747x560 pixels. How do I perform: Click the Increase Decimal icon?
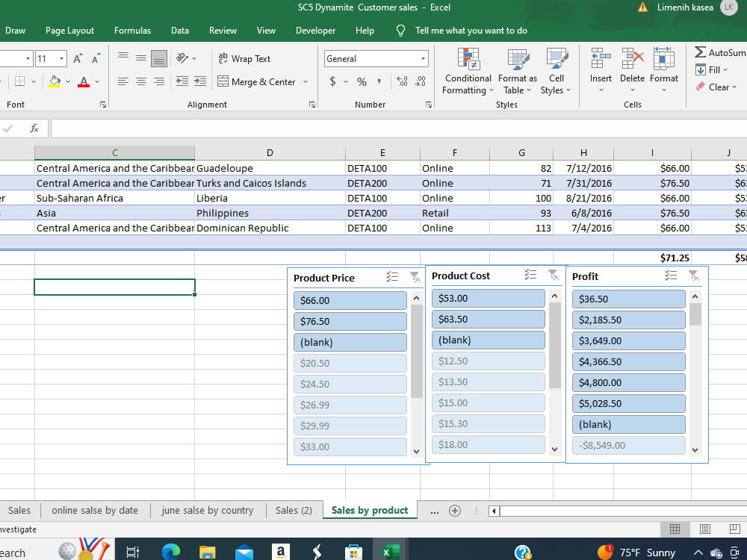click(x=403, y=82)
